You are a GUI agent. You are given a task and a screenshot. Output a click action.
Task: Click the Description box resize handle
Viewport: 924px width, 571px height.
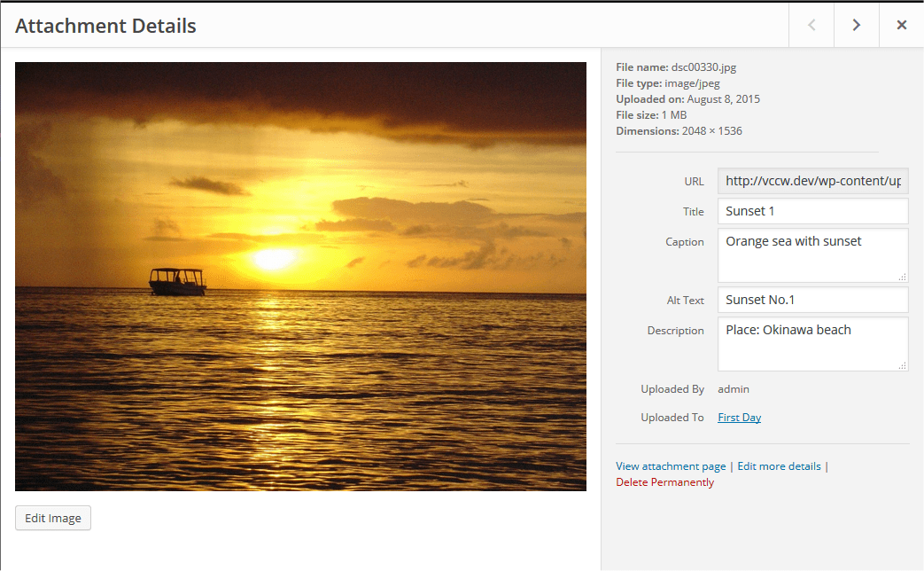click(x=902, y=364)
